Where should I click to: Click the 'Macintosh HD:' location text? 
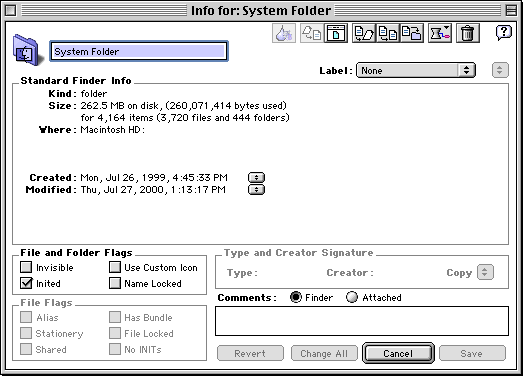coord(113,130)
